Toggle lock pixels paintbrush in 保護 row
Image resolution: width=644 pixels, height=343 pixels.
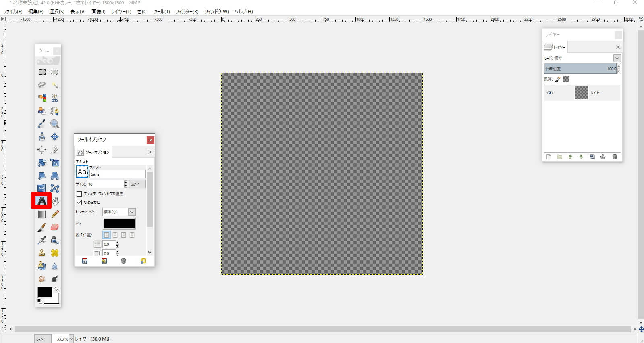(558, 79)
